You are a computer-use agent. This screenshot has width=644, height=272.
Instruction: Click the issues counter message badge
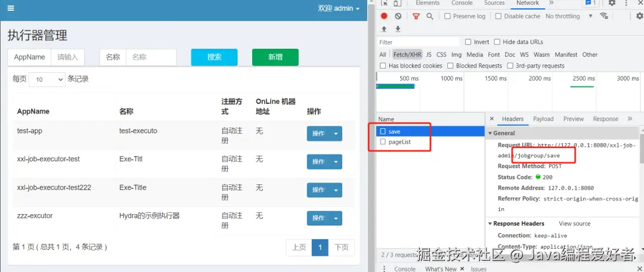point(590,3)
